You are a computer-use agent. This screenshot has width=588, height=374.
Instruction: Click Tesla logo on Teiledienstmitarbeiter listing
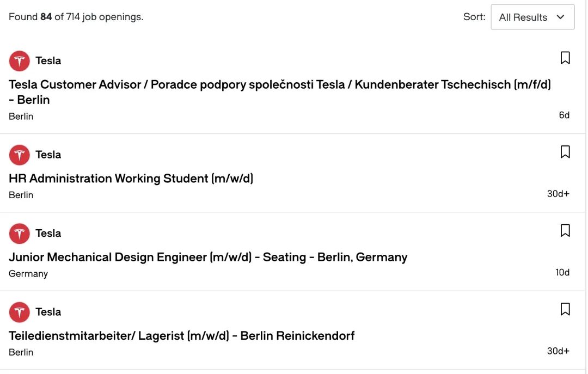pyautogui.click(x=20, y=312)
